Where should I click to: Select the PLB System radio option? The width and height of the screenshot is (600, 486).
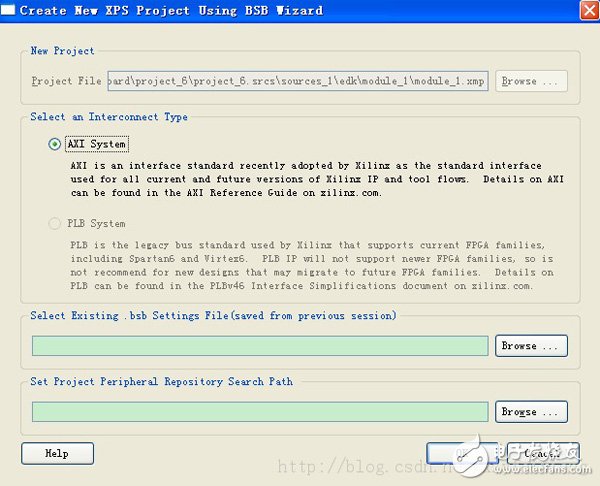(x=54, y=223)
